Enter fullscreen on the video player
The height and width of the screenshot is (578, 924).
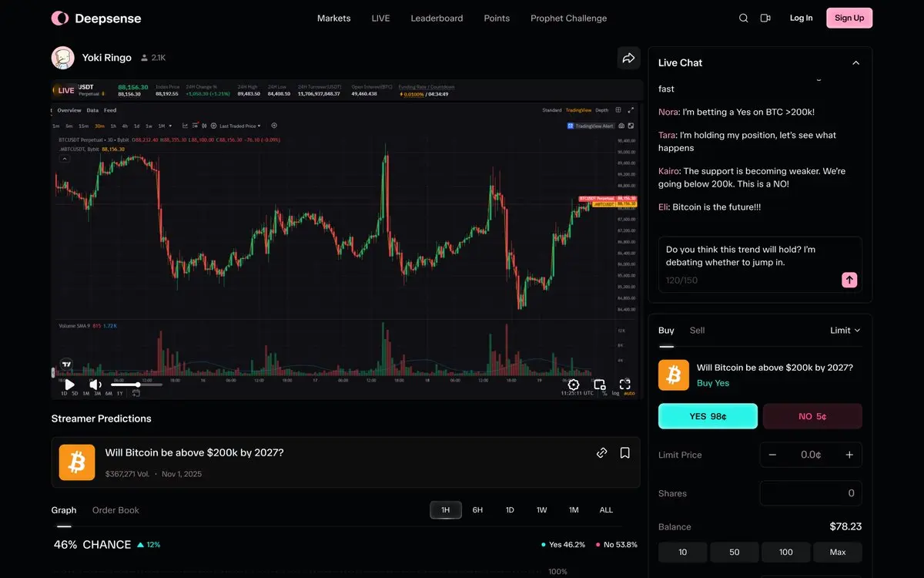[x=625, y=385]
